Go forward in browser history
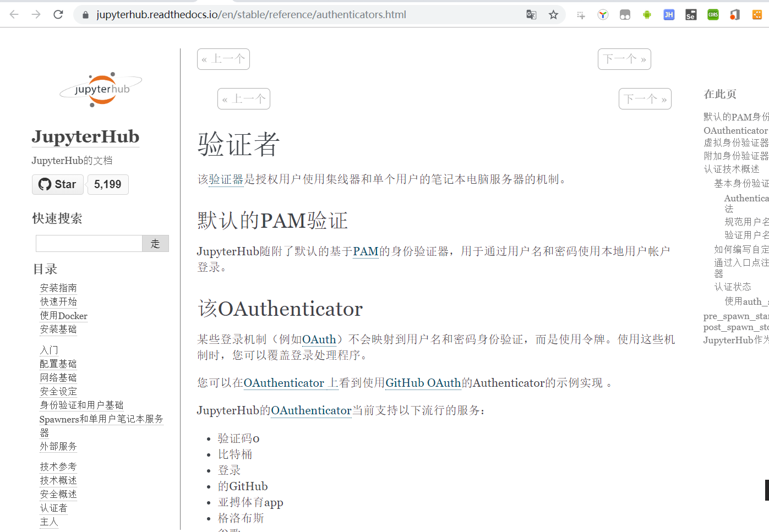This screenshot has height=532, width=769. point(36,14)
